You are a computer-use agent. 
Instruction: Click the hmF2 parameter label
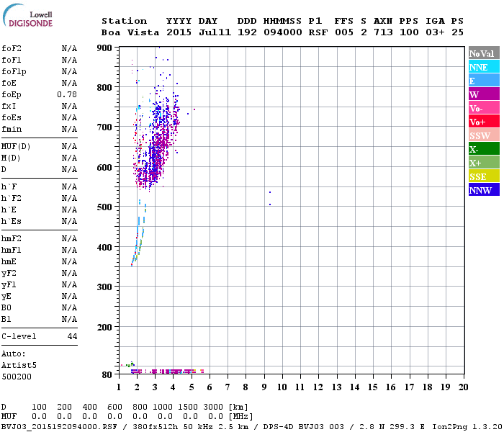coord(12,239)
